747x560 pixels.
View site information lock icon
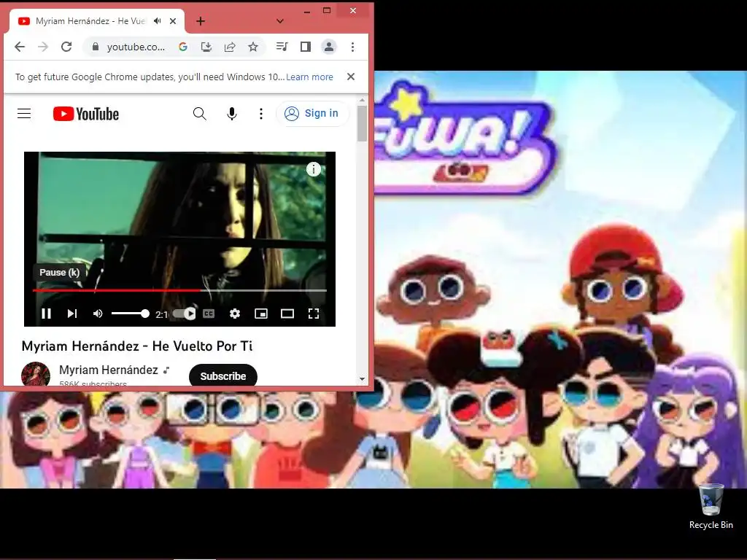tap(96, 47)
